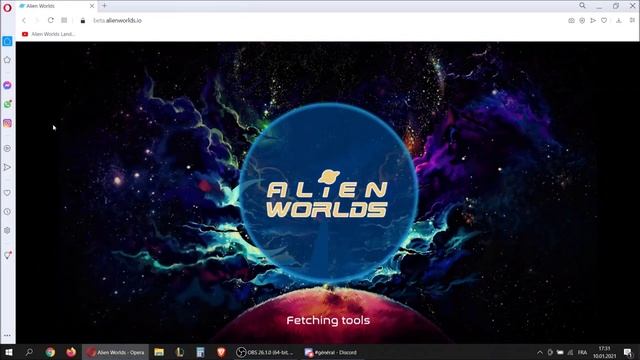Open the Windows Start menu
The height and width of the screenshot is (360, 640).
tap(8, 352)
